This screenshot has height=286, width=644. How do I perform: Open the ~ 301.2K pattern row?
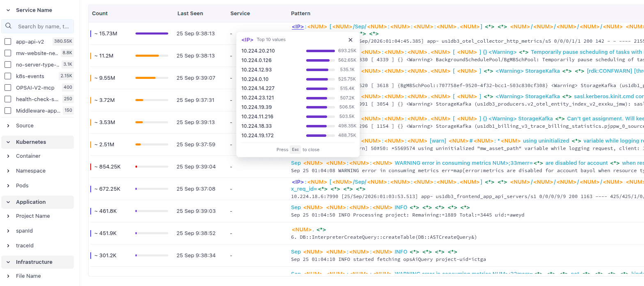tap(366, 256)
